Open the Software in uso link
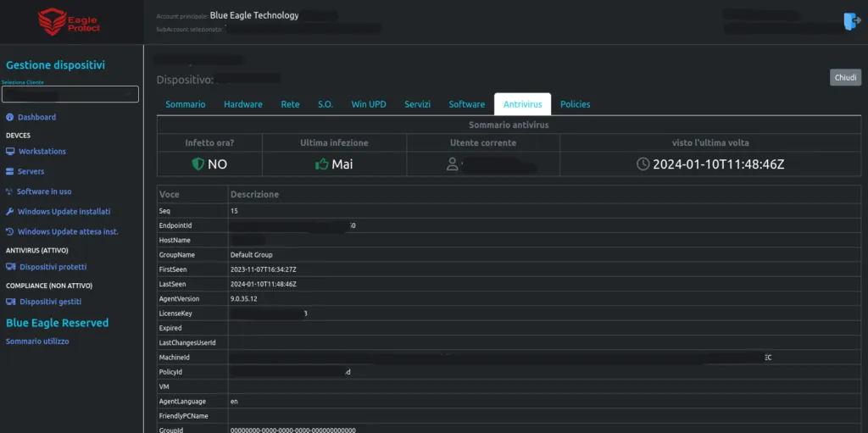The image size is (868, 433). (x=44, y=192)
